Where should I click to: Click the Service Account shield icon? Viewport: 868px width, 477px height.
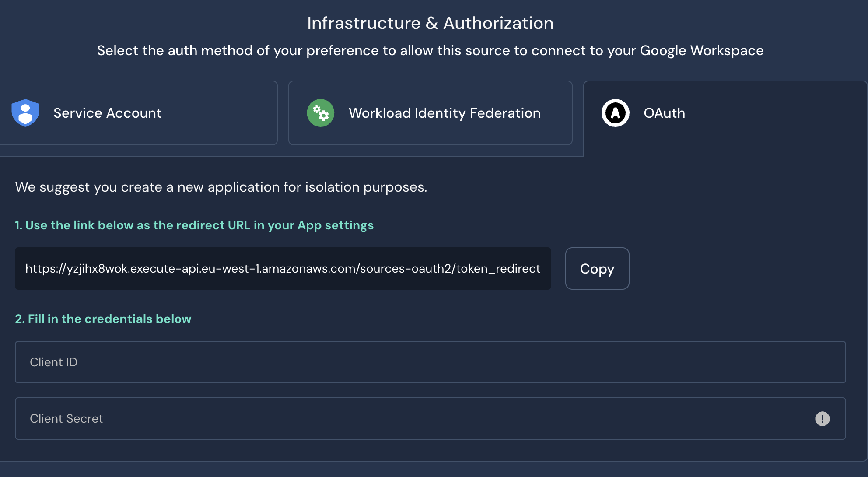click(25, 113)
